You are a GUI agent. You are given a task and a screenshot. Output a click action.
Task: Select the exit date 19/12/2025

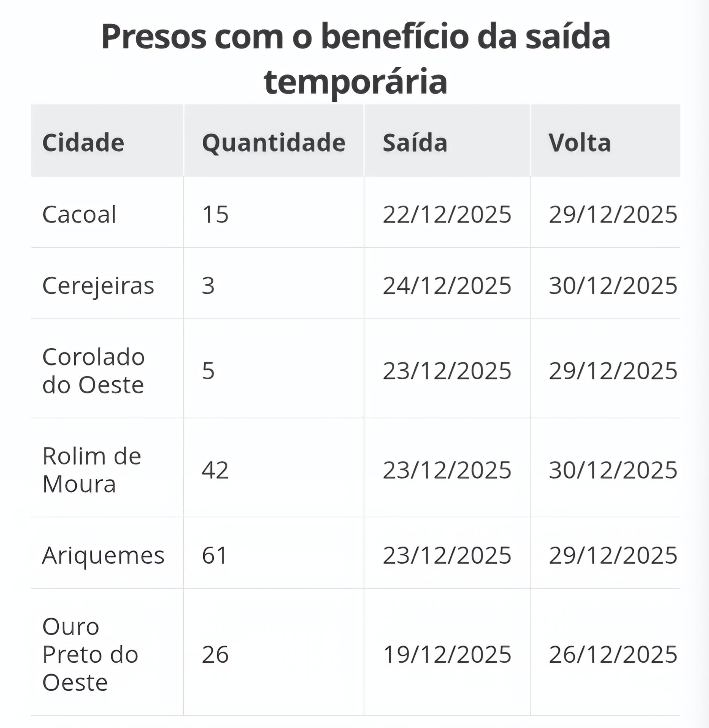pos(447,654)
